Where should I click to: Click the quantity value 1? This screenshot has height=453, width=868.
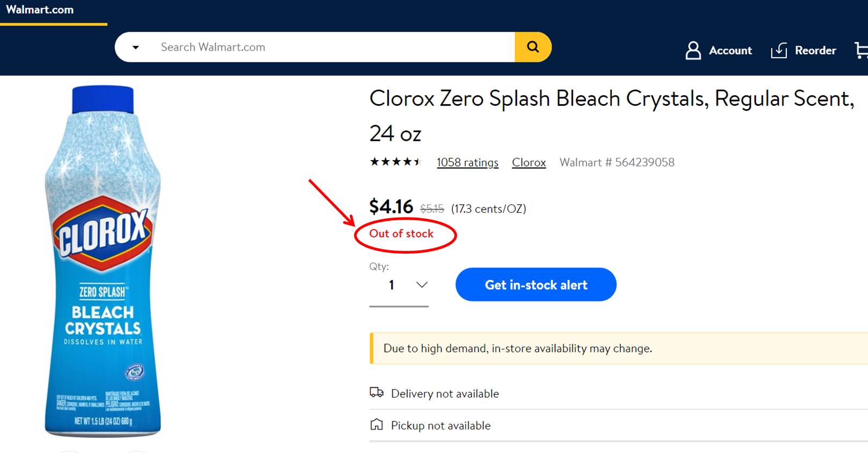(392, 285)
